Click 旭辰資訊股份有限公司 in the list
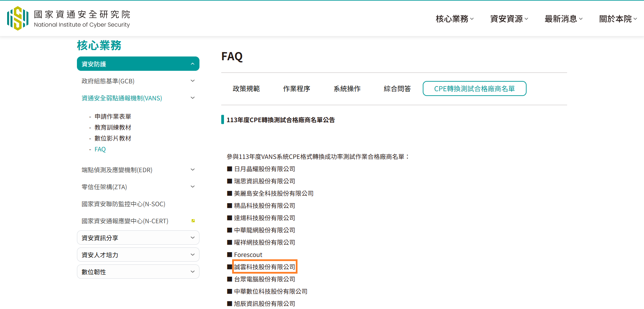The height and width of the screenshot is (309, 644). click(x=264, y=304)
